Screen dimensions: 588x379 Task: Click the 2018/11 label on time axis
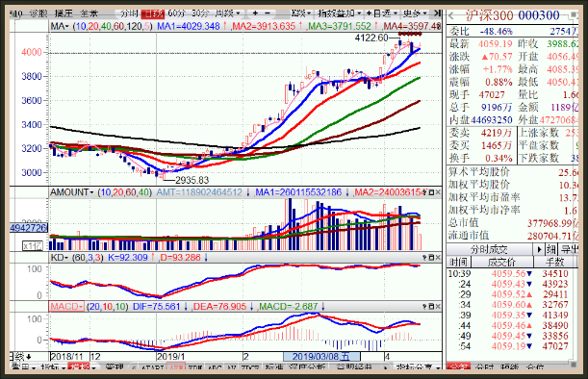coord(66,357)
